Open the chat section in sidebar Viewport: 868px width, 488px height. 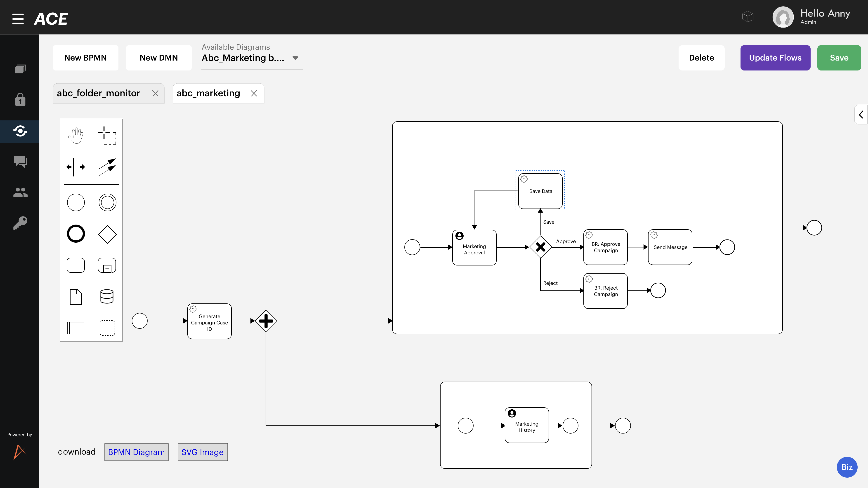point(20,162)
